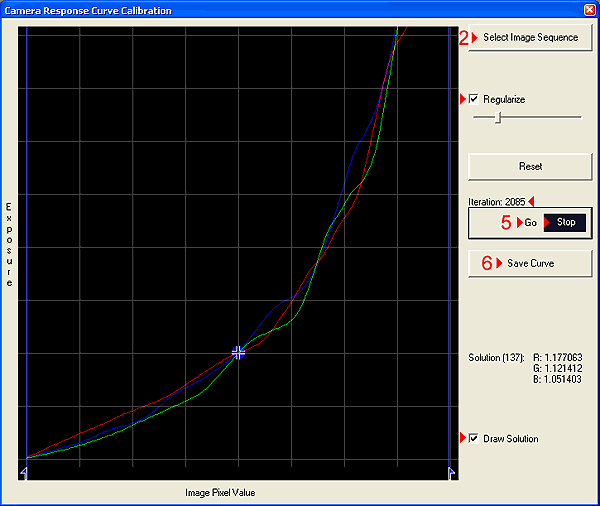Viewport: 600px width, 506px height.
Task: Click the red number 2 step marker
Action: pos(464,38)
